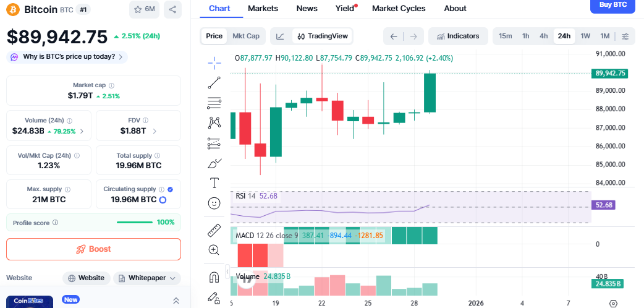This screenshot has height=308, width=644.
Task: Open the Markets tab
Action: pos(263,9)
